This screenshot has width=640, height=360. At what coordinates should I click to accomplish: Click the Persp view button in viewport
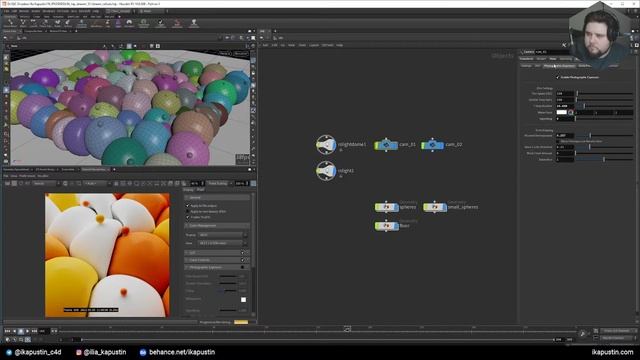225,53
